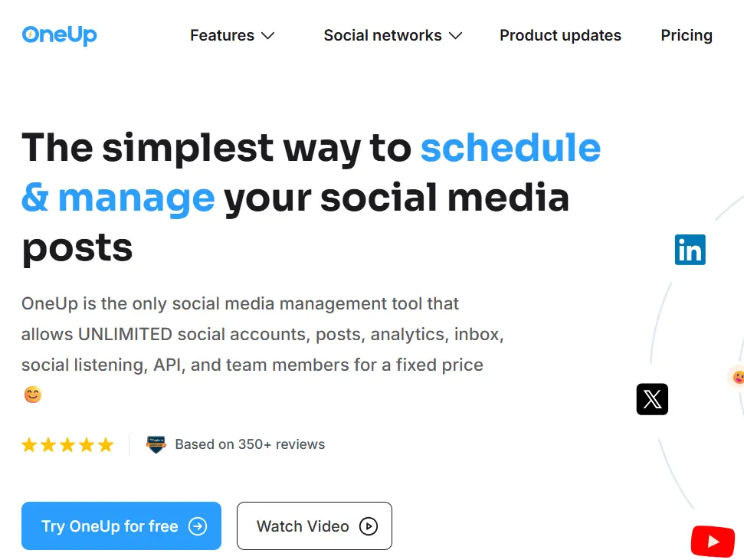Click the Capterra badge icon
This screenshot has width=744, height=560.
(x=156, y=445)
